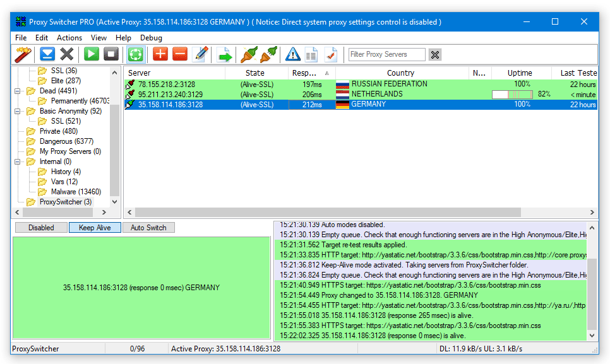Select the Permanently dead folder
Image resolution: width=610 pixels, height=364 pixels.
pyautogui.click(x=80, y=101)
